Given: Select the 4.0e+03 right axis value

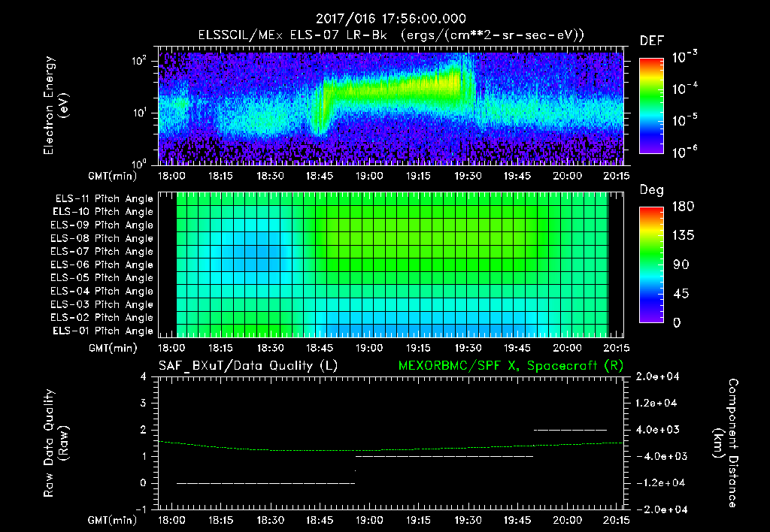Looking at the screenshot, I should pos(657,429).
